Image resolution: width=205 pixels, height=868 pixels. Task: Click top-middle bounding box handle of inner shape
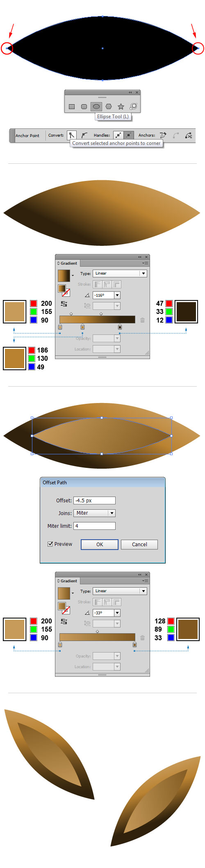(x=102, y=418)
